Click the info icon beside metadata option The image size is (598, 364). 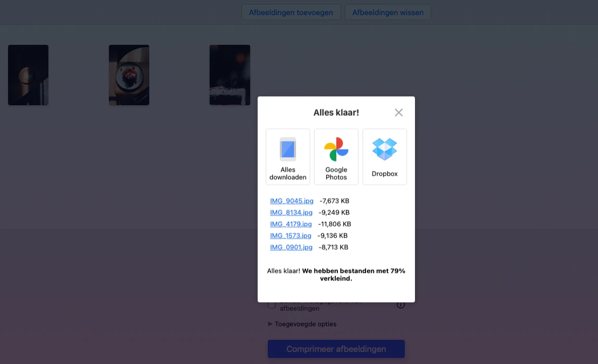[x=400, y=305]
